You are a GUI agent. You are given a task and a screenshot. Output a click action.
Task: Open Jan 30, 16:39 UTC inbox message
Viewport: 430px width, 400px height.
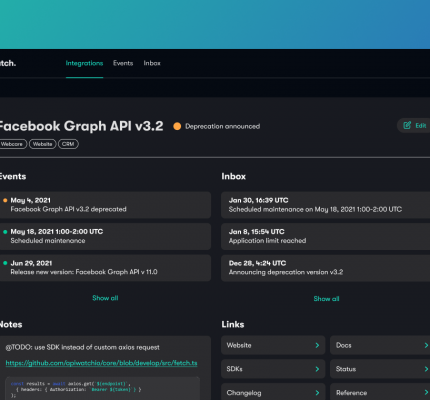(325, 205)
